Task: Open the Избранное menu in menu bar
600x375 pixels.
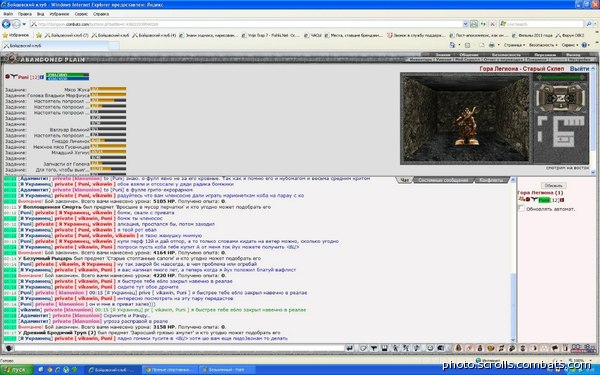Action: coord(59,14)
